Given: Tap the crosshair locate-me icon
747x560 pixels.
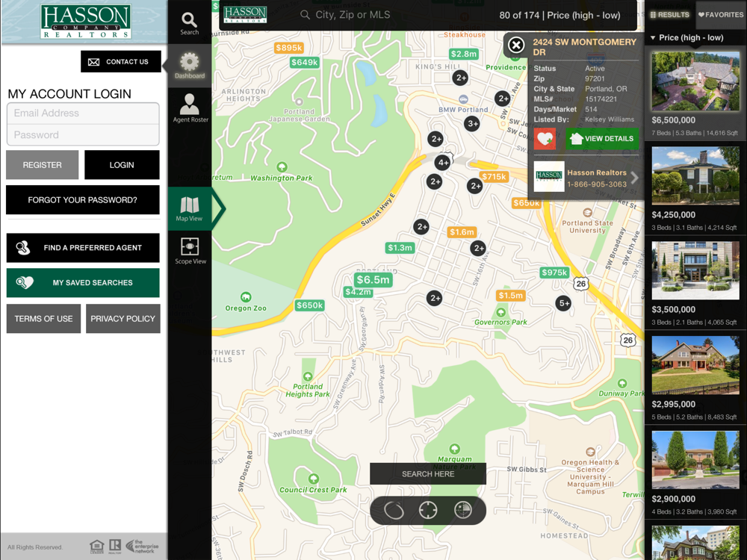Looking at the screenshot, I should 428,511.
